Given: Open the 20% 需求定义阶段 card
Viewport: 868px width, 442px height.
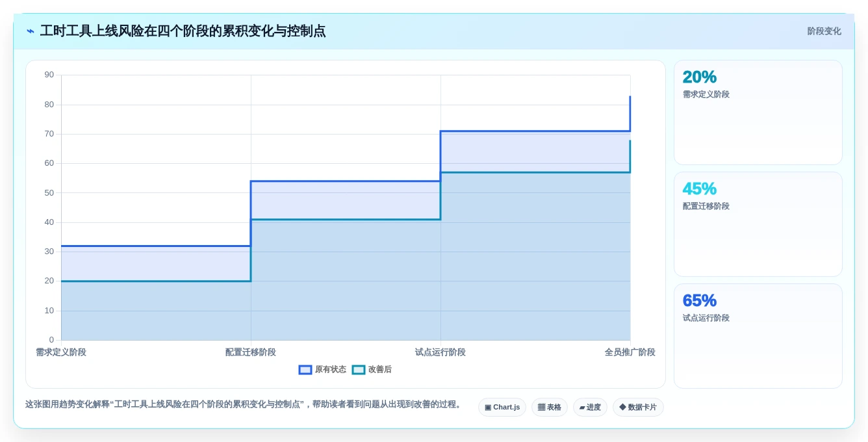Looking at the screenshot, I should tap(758, 112).
